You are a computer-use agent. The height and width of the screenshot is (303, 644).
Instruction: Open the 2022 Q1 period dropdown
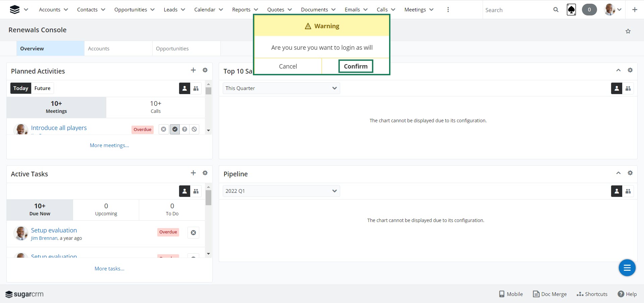pyautogui.click(x=281, y=191)
